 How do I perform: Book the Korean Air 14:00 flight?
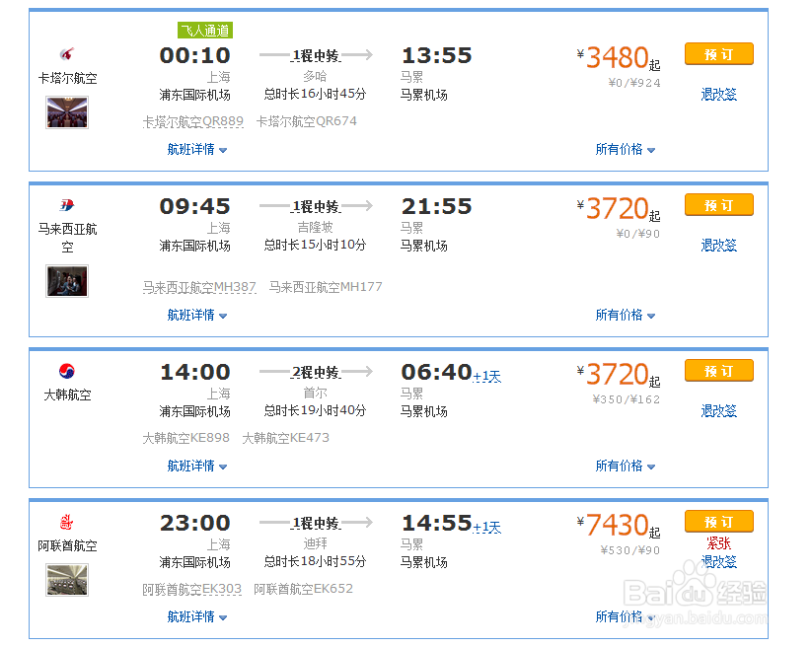pos(718,371)
